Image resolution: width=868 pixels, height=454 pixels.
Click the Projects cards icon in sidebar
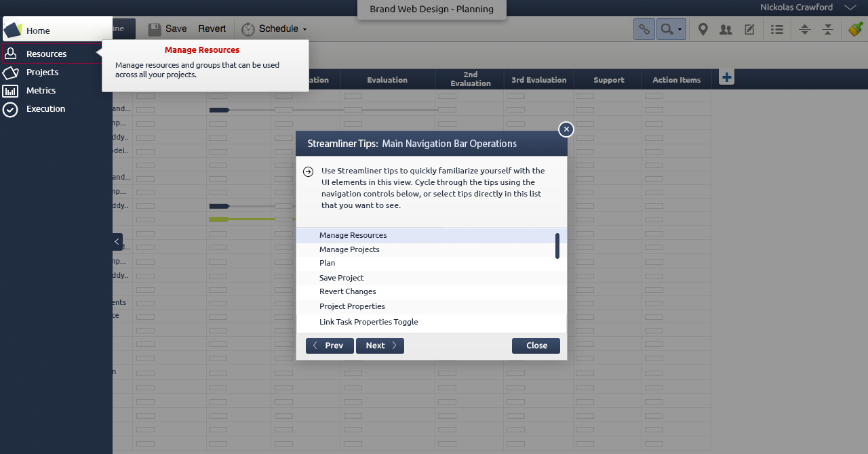tap(10, 73)
